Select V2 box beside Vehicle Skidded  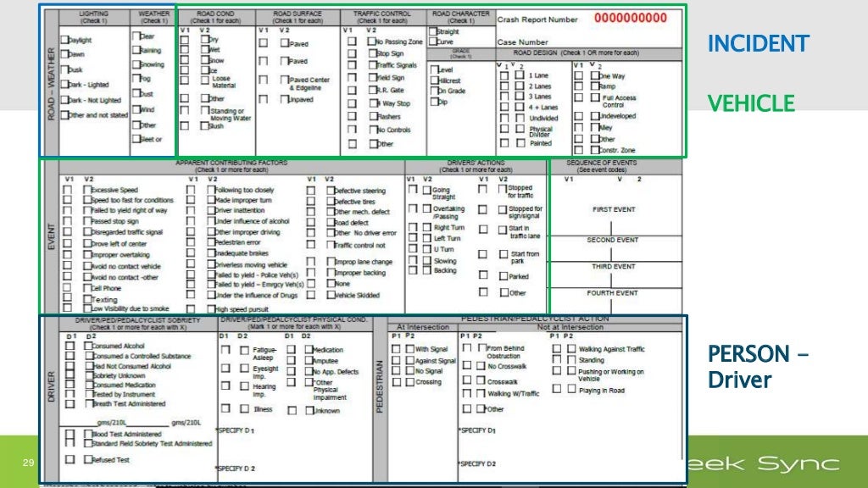[x=331, y=295]
